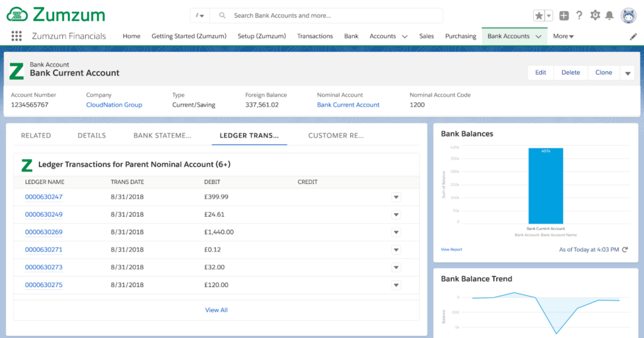Open row actions for ledger 0000630271

click(396, 250)
